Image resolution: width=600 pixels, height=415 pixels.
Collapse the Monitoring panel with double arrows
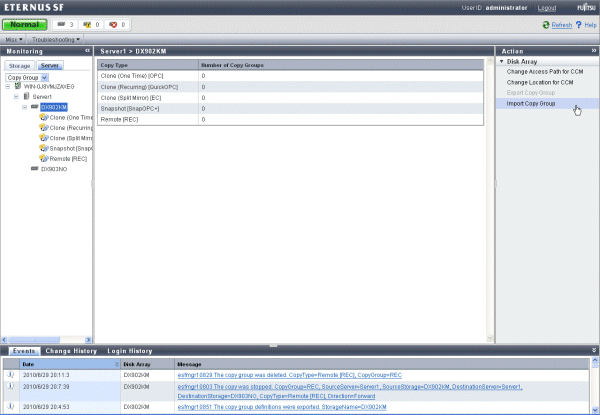88,50
